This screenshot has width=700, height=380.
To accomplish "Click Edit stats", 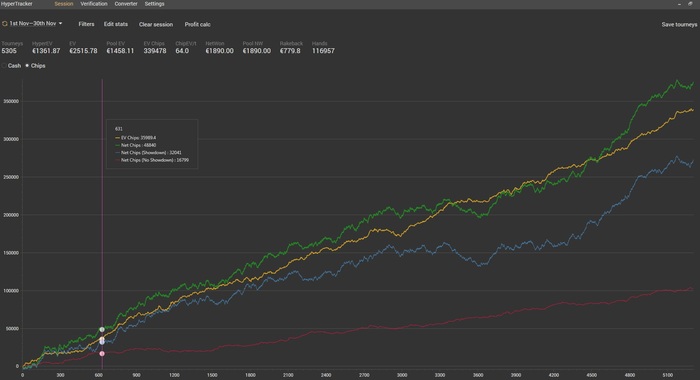I will pos(116,24).
